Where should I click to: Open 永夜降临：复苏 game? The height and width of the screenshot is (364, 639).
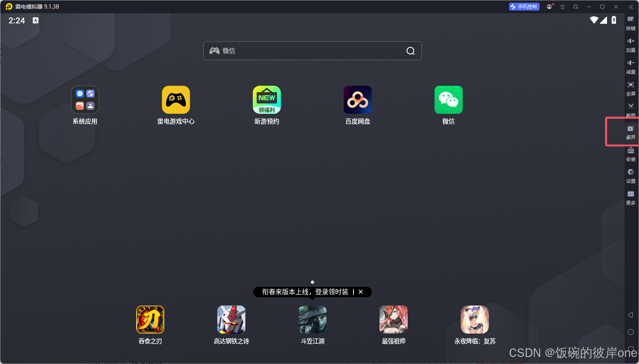click(475, 320)
